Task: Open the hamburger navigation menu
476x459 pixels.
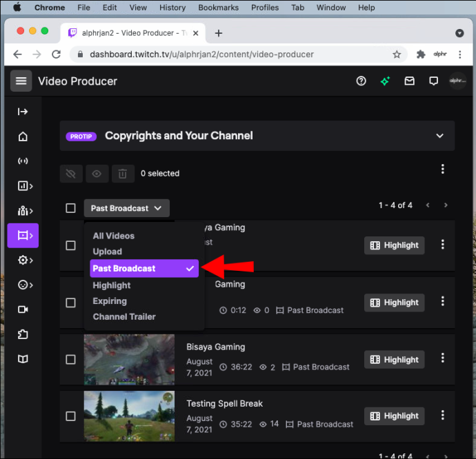Action: click(21, 81)
